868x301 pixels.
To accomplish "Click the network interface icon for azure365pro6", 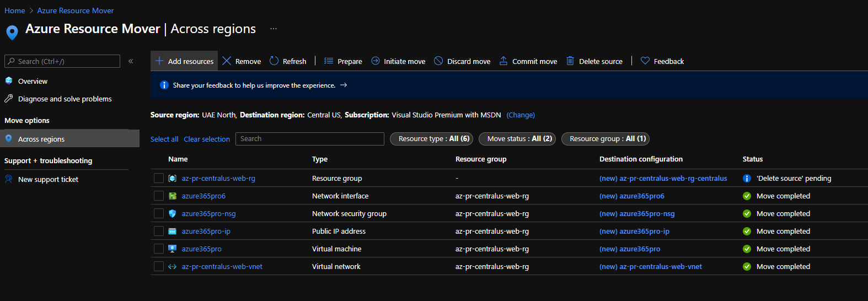I will tap(172, 196).
